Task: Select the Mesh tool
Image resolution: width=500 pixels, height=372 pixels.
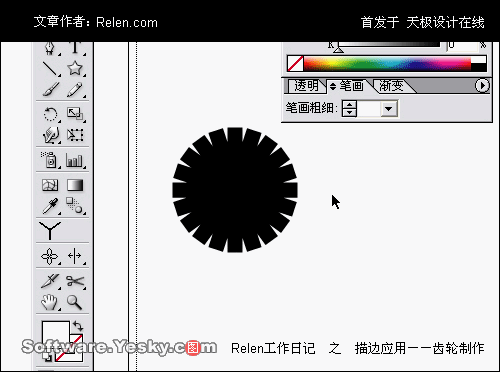Action: pos(50,185)
